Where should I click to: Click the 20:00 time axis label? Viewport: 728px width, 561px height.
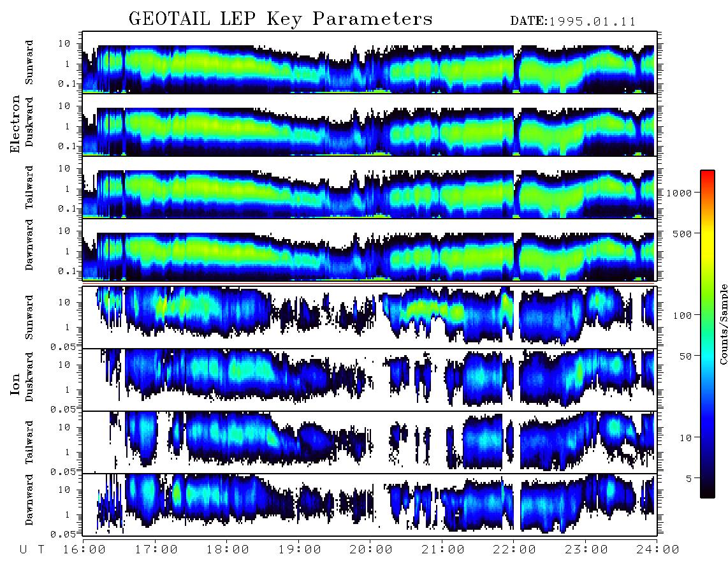tap(371, 550)
